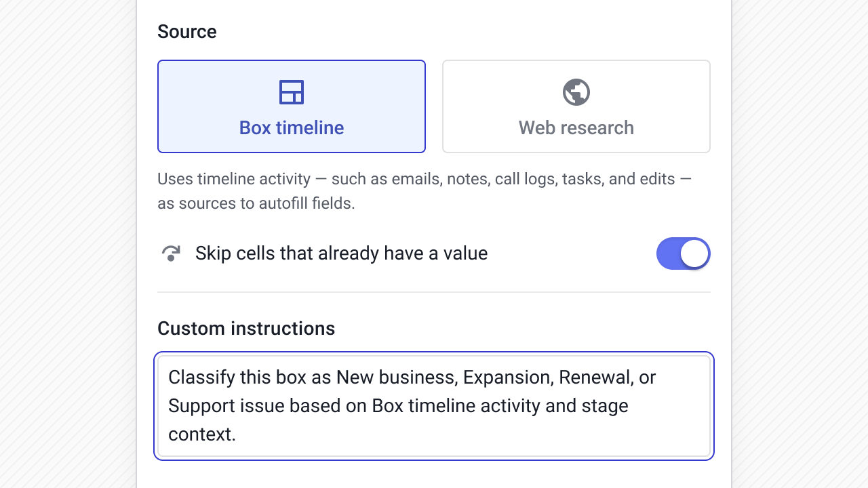Click the Web research globe icon
868x488 pixels.
click(x=576, y=92)
